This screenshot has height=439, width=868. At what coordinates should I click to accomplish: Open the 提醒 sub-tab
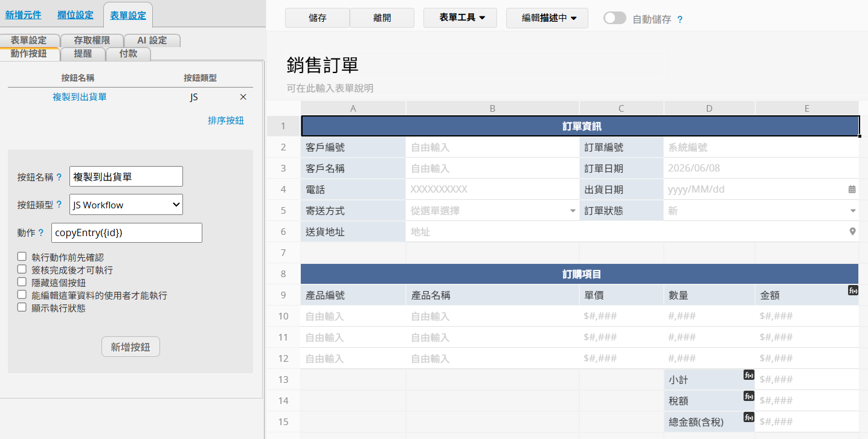coord(83,53)
